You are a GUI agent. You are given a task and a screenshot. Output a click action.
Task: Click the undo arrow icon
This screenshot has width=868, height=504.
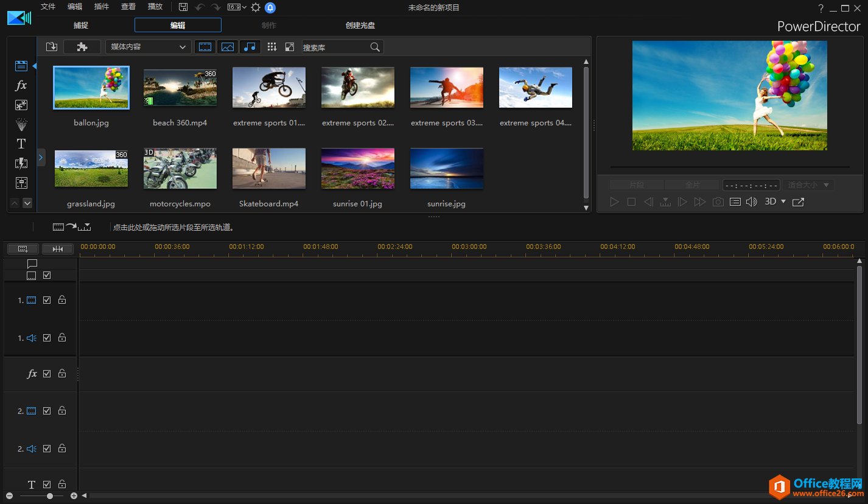tap(200, 7)
